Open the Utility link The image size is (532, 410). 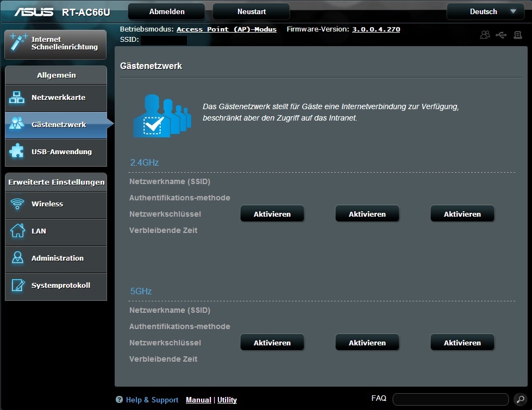point(227,400)
